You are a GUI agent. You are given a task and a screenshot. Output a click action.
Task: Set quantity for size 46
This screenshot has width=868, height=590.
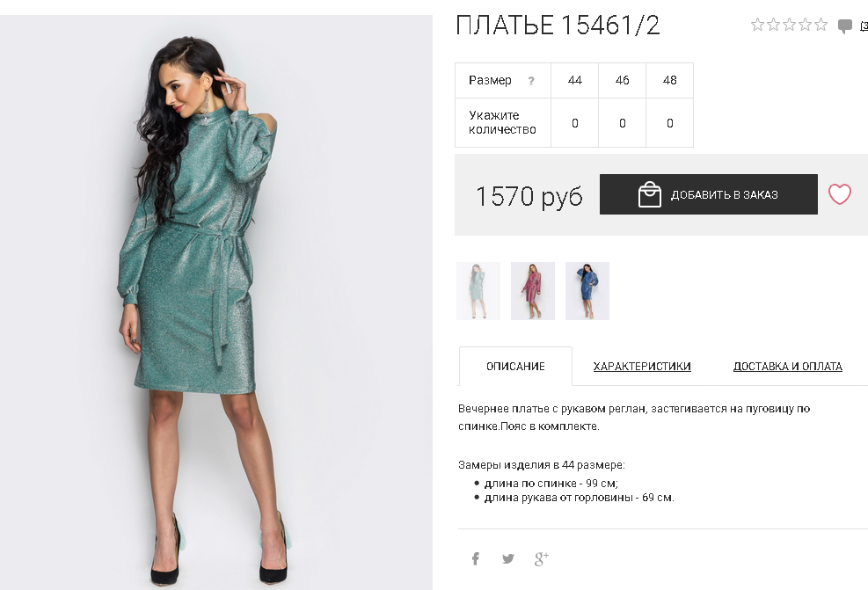[x=623, y=123]
